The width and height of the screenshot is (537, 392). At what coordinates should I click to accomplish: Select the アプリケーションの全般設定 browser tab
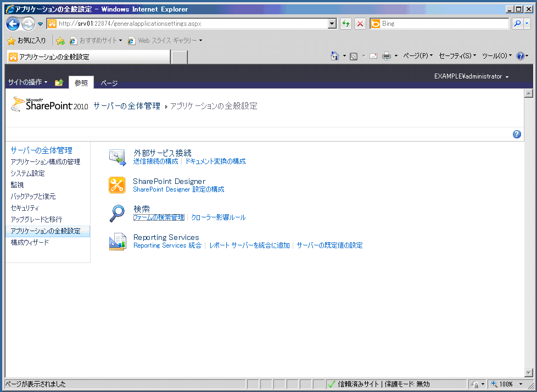tap(89, 57)
